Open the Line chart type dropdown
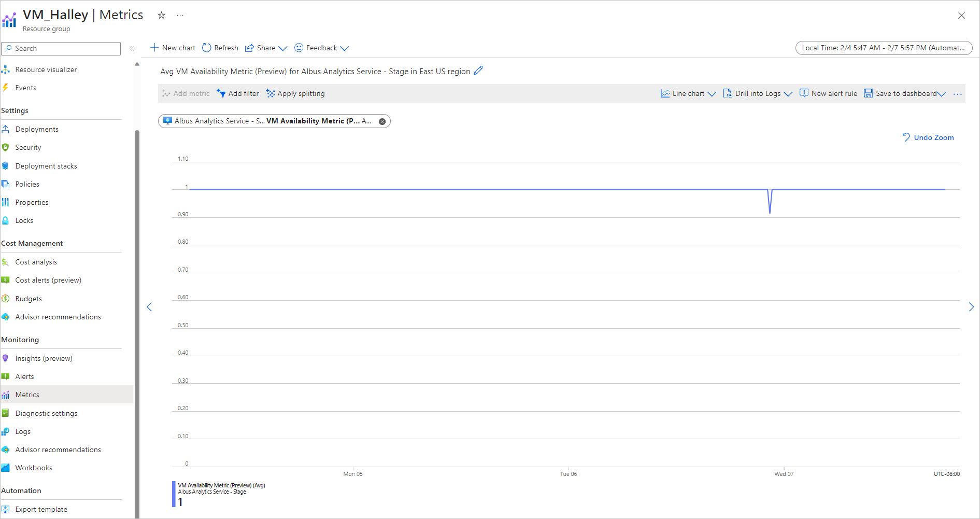 click(688, 93)
